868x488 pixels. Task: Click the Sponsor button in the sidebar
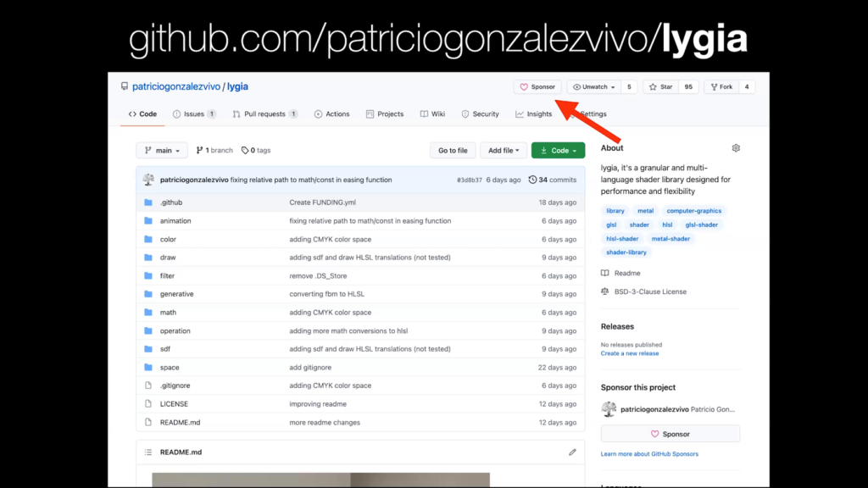670,435
